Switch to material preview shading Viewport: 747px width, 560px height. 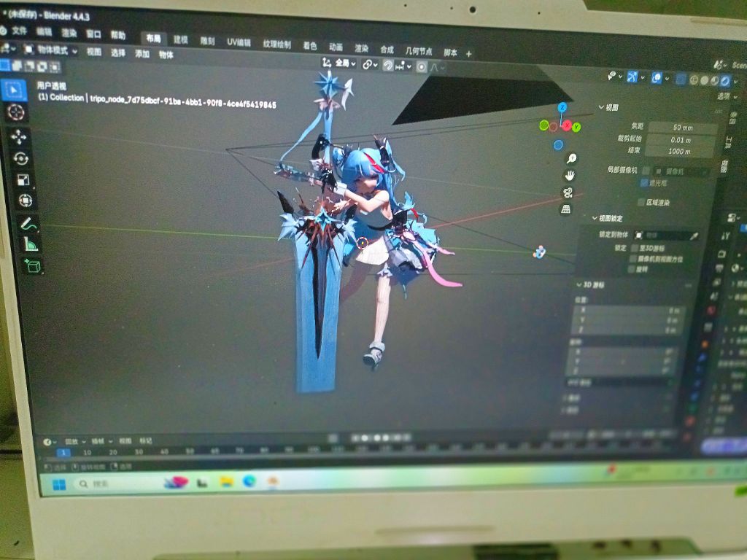pyautogui.click(x=715, y=81)
